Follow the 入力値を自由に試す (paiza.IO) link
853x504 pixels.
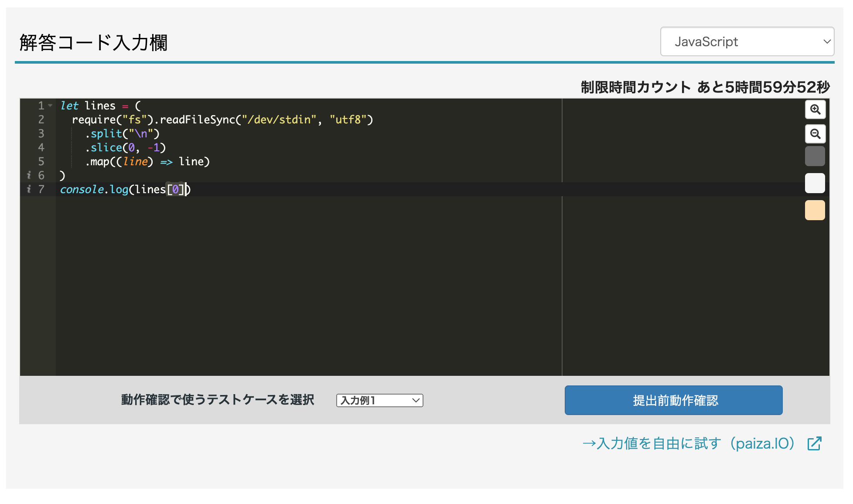[x=689, y=443]
